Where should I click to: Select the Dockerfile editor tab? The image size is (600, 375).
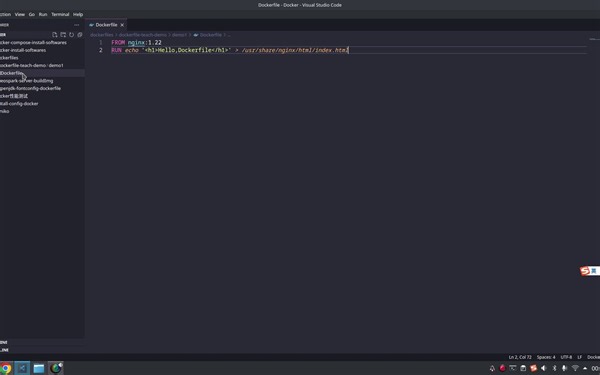pos(106,25)
